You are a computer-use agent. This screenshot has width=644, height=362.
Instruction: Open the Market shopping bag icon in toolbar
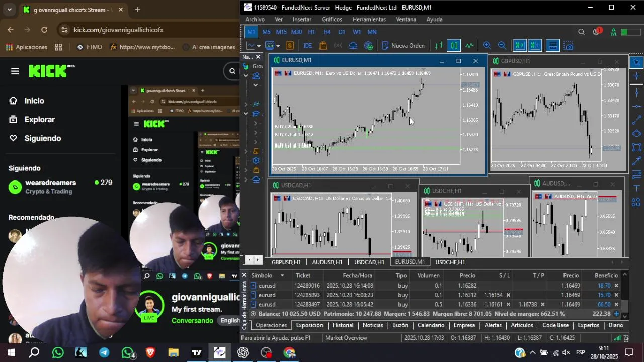click(x=323, y=46)
